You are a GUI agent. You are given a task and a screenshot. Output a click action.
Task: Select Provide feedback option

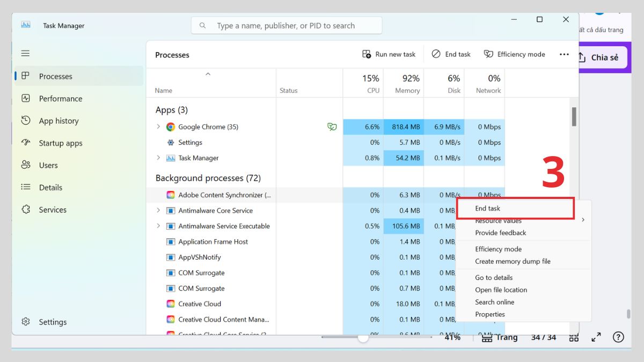(x=500, y=233)
